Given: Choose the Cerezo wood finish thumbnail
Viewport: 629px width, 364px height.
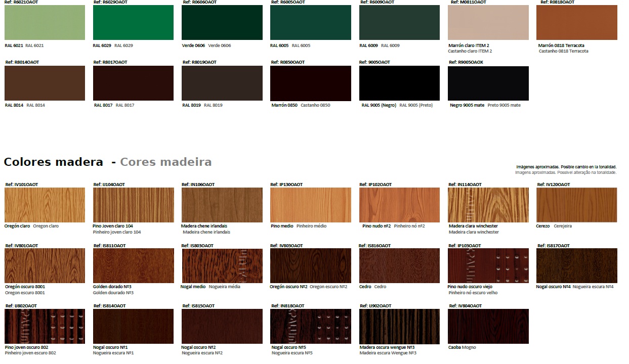Looking at the screenshot, I should tap(577, 205).
